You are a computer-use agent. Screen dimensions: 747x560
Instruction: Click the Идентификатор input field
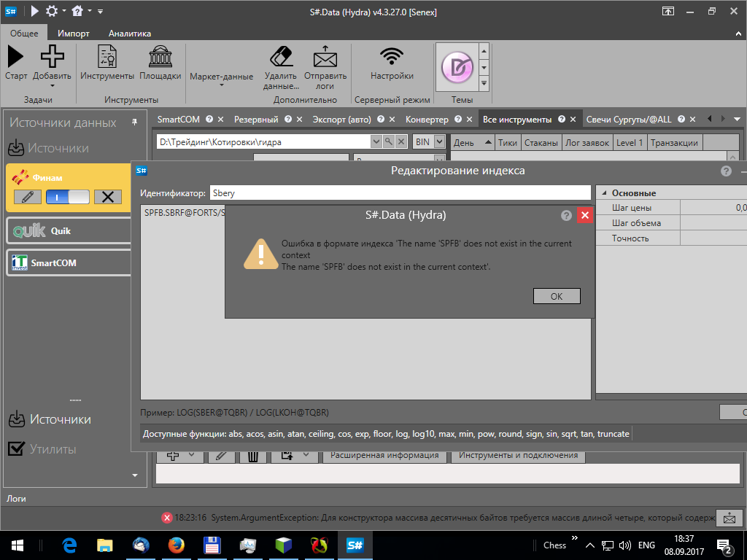point(400,192)
